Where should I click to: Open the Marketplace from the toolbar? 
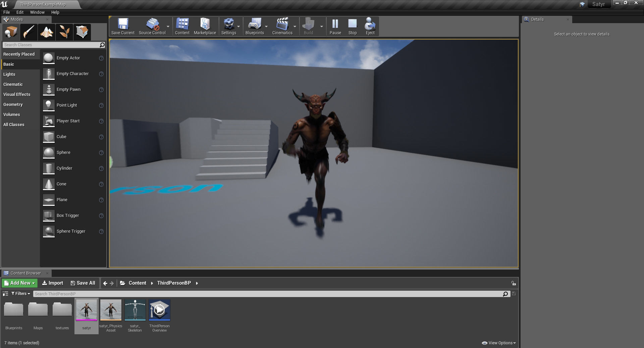click(205, 26)
